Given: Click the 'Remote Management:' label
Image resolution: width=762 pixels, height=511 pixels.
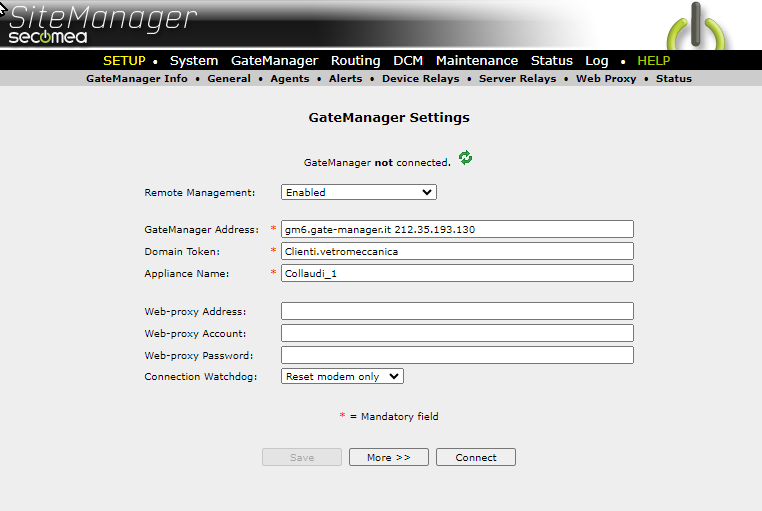Looking at the screenshot, I should pyautogui.click(x=199, y=193).
